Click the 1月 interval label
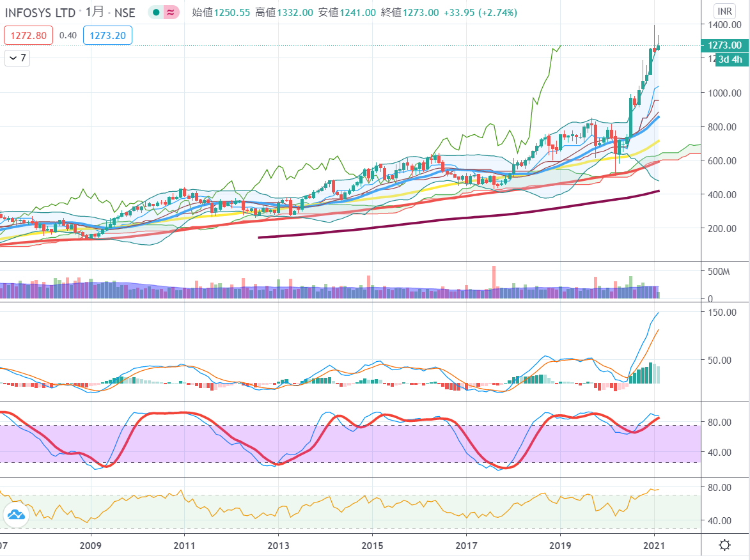 coord(94,12)
